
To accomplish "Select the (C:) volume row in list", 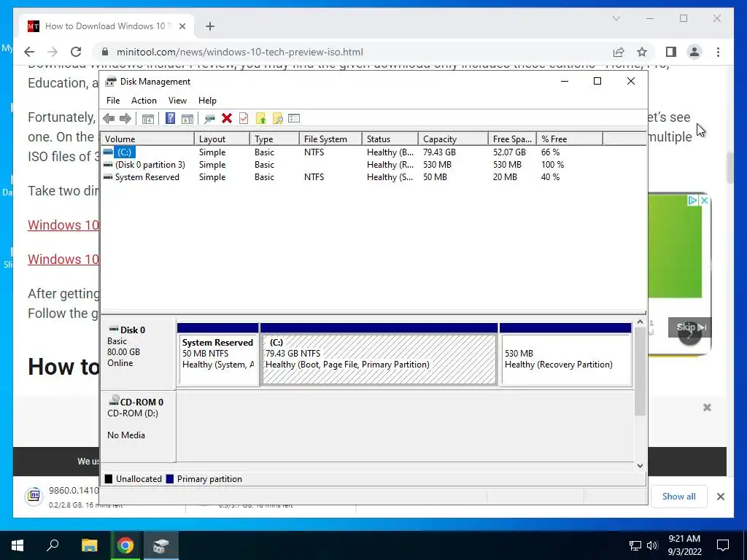I will coord(373,152).
